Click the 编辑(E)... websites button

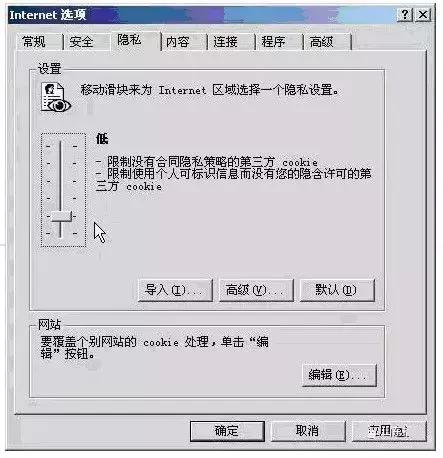click(x=339, y=375)
